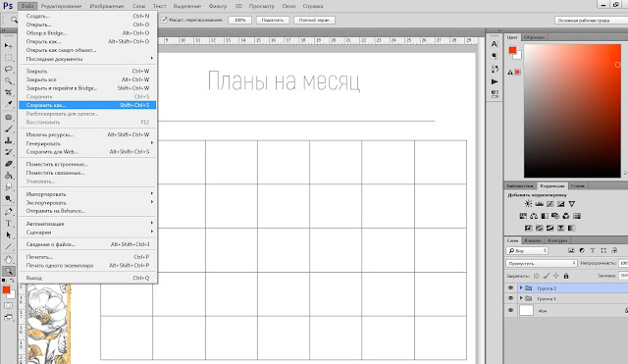Choose Выход to exit Photoshop
This screenshot has height=364, width=628.
[87, 278]
